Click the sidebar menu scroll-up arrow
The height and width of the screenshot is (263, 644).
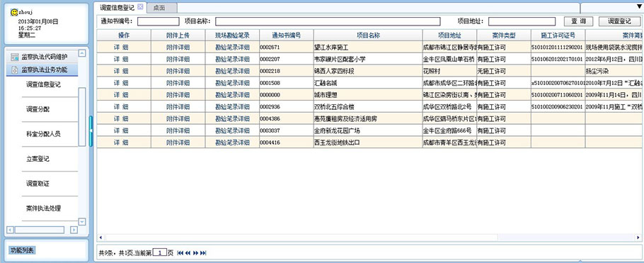[x=81, y=53]
